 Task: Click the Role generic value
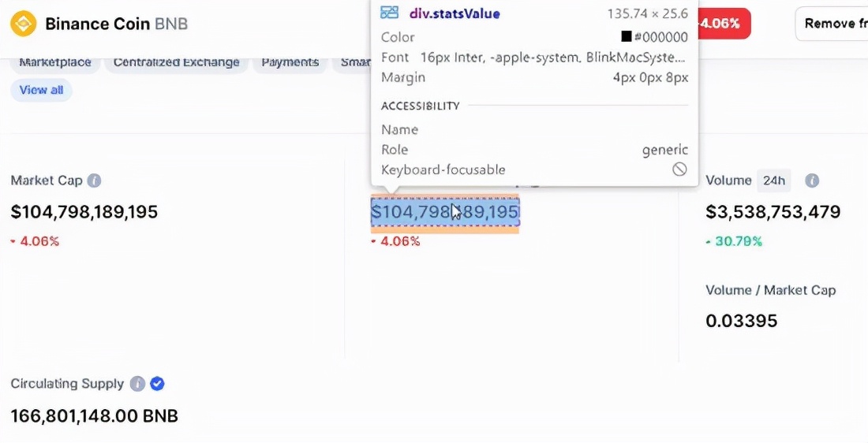[x=665, y=150]
